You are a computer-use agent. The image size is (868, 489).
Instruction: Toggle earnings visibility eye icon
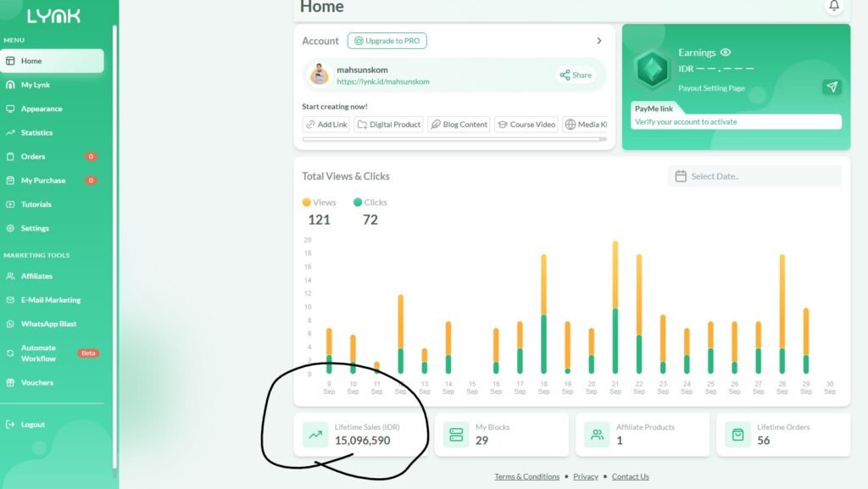pos(726,53)
